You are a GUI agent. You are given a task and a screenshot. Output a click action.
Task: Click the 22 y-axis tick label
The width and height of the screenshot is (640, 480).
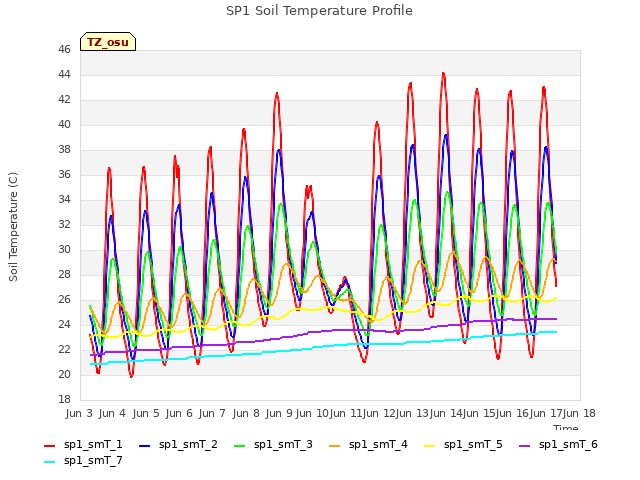coord(64,349)
